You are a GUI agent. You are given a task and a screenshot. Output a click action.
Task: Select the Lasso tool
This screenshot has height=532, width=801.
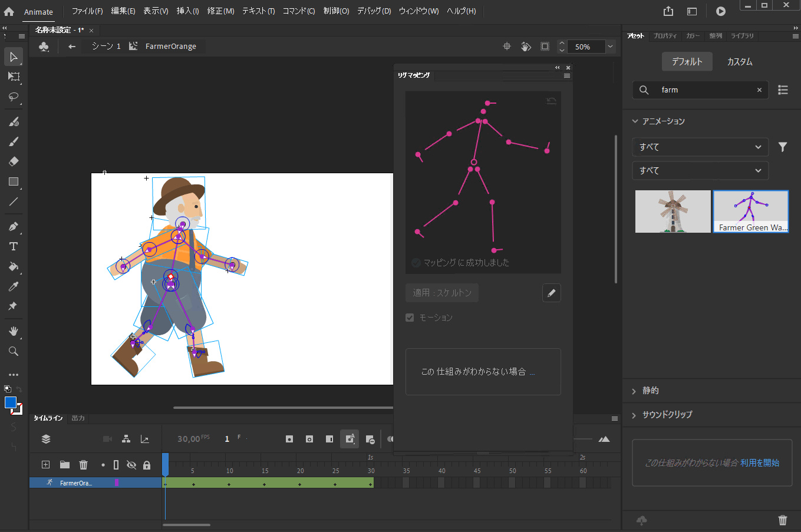pos(14,97)
